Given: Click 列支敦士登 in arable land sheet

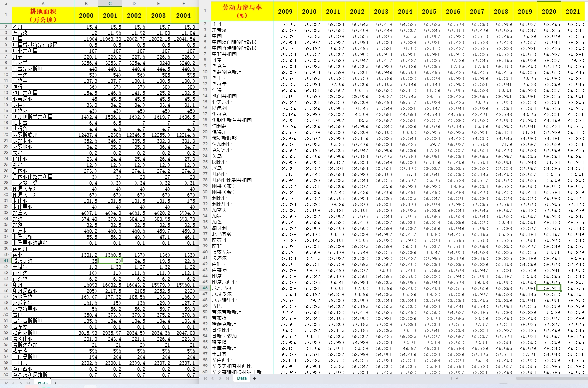Looking at the screenshot, I should click(x=43, y=183).
